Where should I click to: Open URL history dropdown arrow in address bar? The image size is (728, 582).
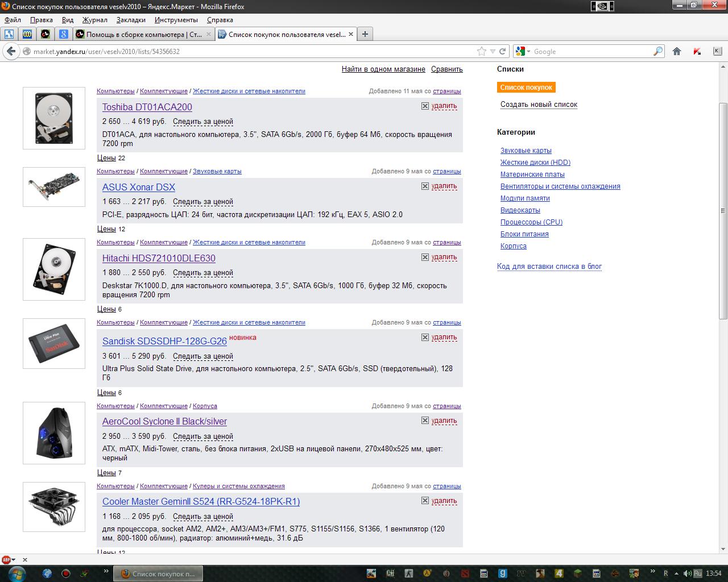click(x=493, y=51)
